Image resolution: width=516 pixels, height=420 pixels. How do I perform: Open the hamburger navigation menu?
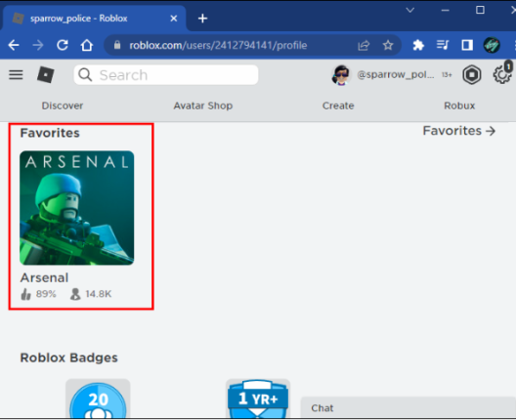tap(16, 75)
